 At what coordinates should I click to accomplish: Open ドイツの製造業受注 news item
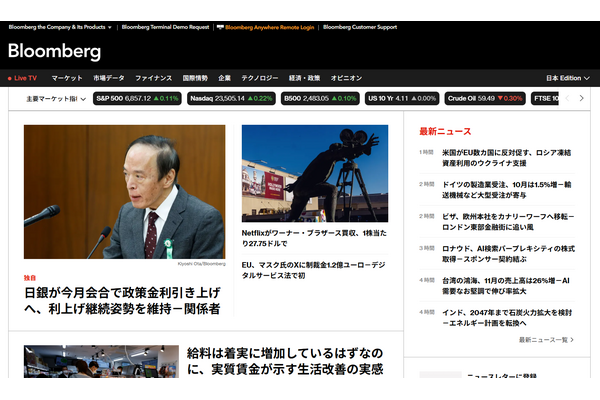pyautogui.click(x=507, y=190)
